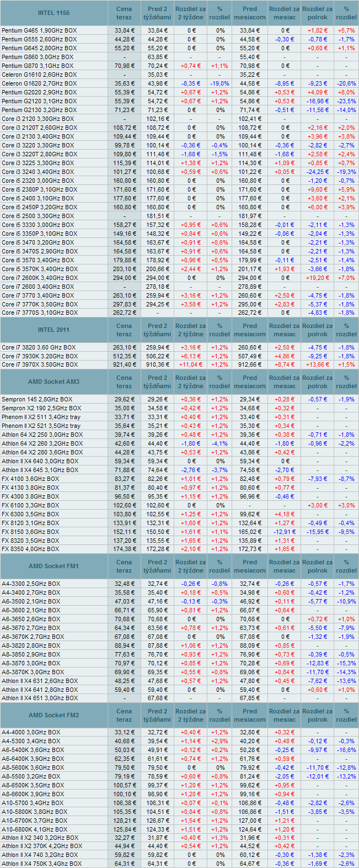Click the 921,40 € current price cell

124,364
